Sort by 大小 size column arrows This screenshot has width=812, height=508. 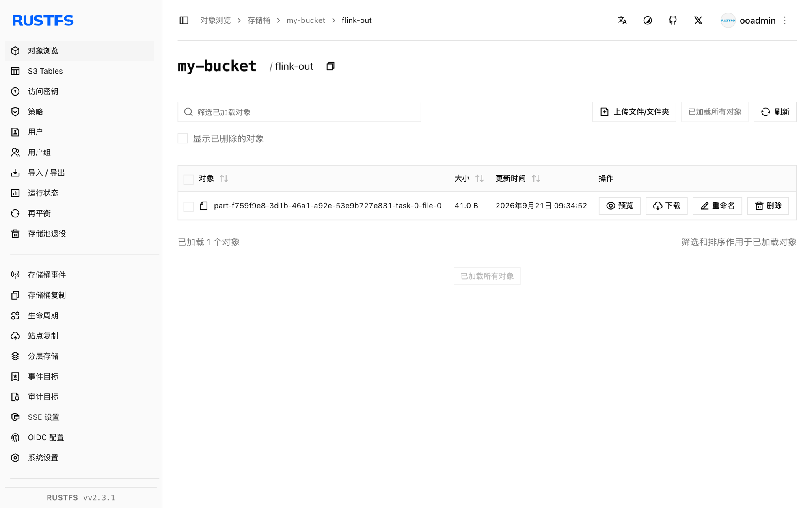click(x=479, y=178)
